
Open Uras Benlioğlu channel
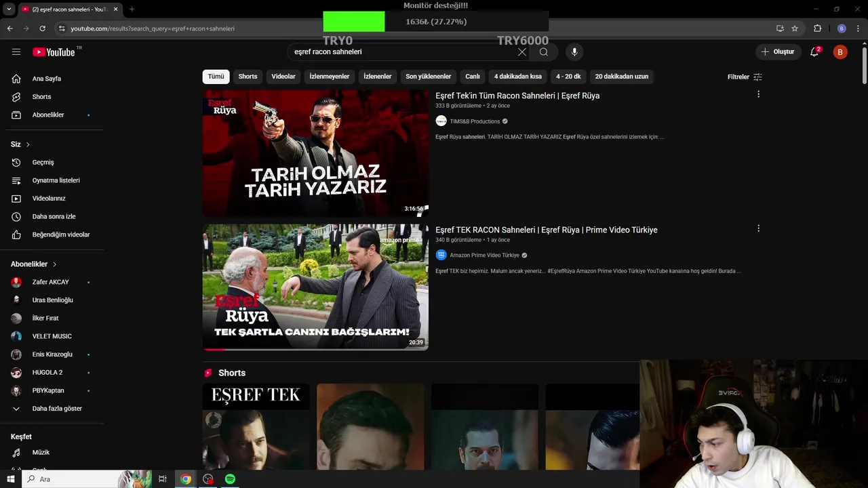coord(52,300)
